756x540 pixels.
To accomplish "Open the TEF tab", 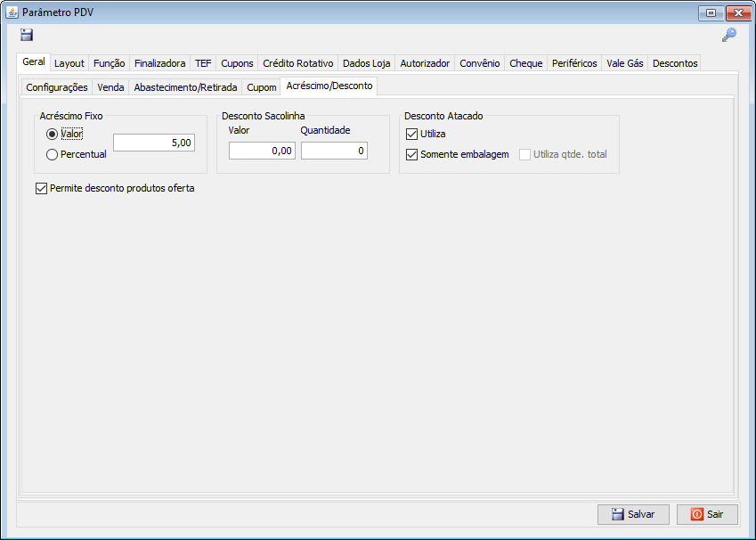I will click(x=203, y=63).
